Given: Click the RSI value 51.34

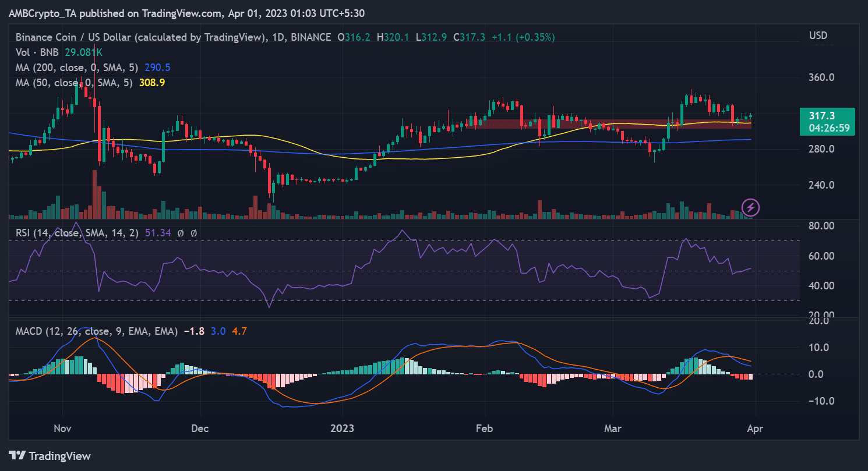Looking at the screenshot, I should 158,233.
